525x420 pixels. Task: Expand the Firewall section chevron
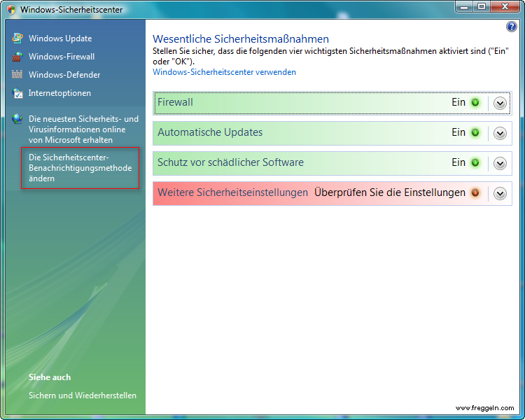click(x=500, y=103)
